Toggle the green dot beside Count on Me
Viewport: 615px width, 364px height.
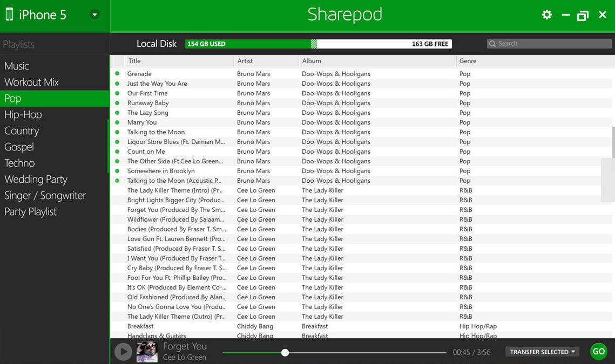pyautogui.click(x=117, y=151)
